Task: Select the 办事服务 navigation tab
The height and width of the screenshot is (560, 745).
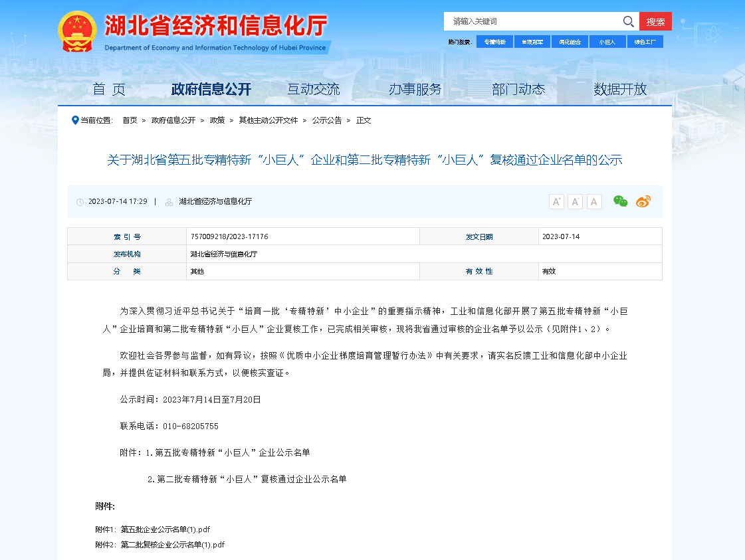Action: (x=415, y=89)
